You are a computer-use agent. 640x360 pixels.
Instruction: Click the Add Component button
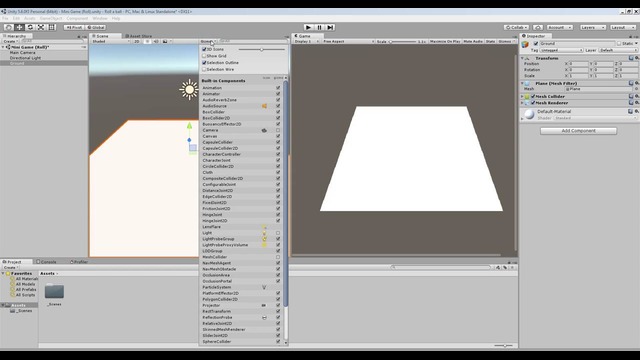tap(578, 131)
